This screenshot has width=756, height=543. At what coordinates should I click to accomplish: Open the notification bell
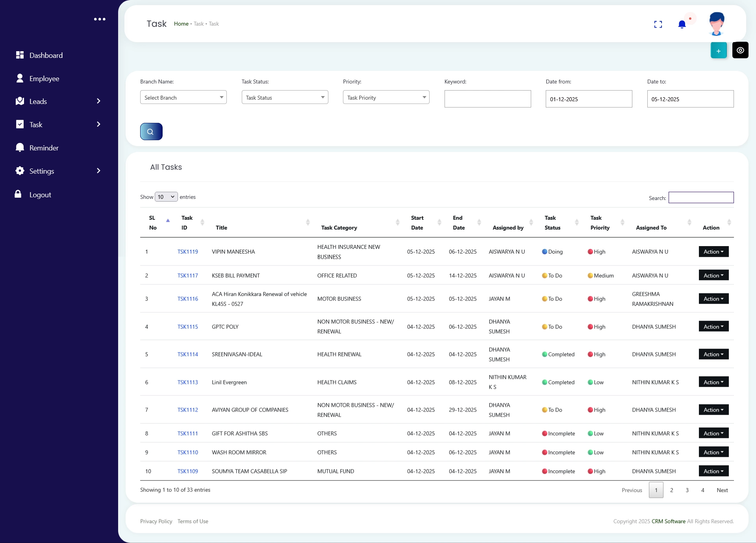point(682,24)
